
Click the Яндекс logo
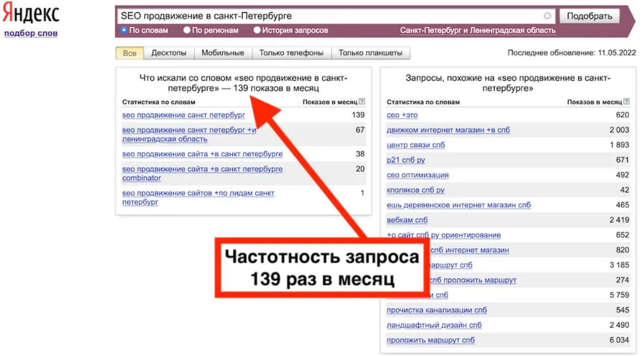point(31,15)
